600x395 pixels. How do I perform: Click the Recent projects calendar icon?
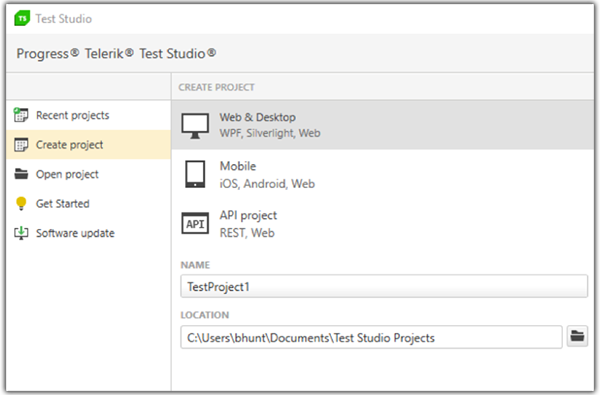click(21, 115)
